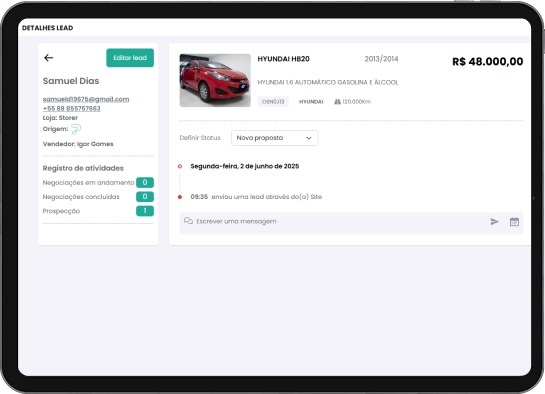This screenshot has height=394, width=545.
Task: Click the Negociações concluídas count badge
Action: coord(145,197)
